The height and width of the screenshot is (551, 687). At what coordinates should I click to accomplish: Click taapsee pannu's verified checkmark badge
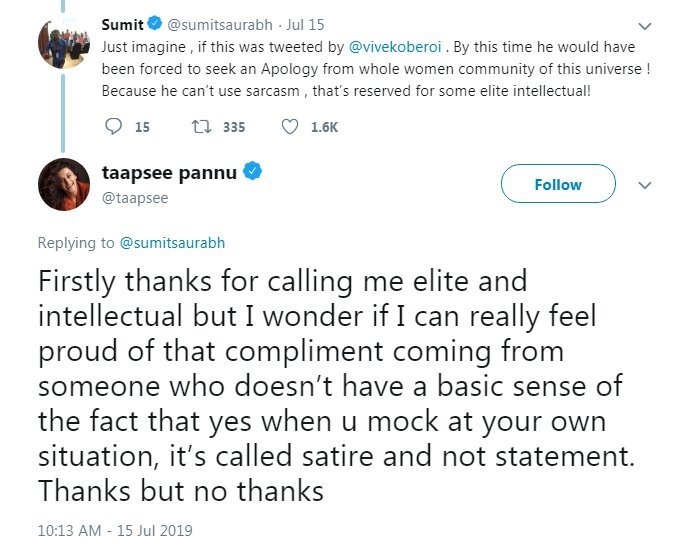[254, 172]
